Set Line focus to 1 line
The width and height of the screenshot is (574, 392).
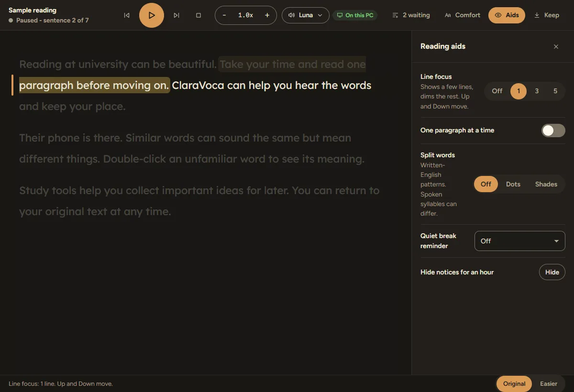[519, 91]
